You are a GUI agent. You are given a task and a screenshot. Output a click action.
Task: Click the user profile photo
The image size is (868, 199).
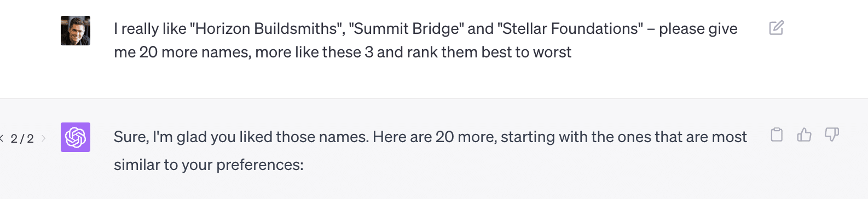pos(76,31)
